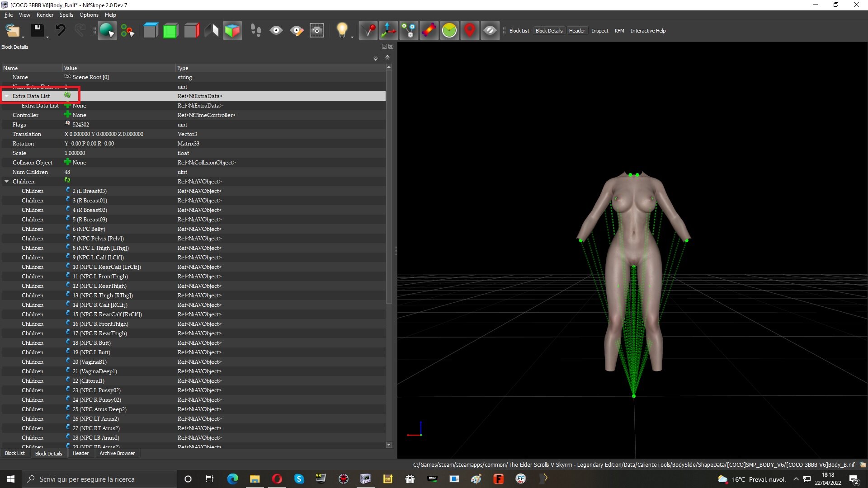Open the Spells menu
This screenshot has height=488, width=868.
coord(66,15)
